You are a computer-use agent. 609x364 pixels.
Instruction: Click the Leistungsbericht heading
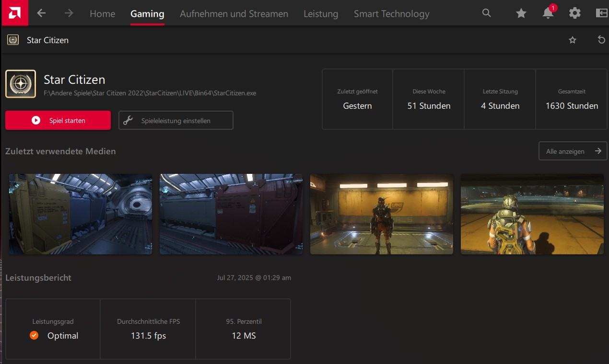tap(38, 278)
